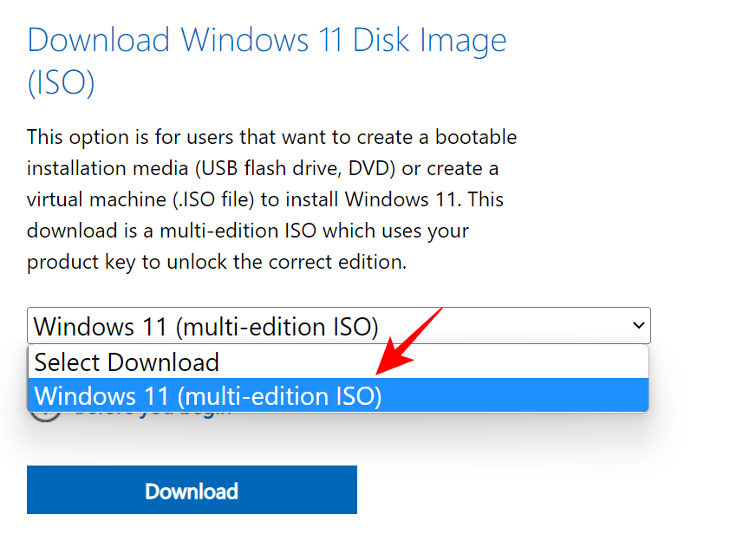The width and height of the screenshot is (756, 534).
Task: Click the '(ISO)' second line of the heading
Action: click(61, 84)
